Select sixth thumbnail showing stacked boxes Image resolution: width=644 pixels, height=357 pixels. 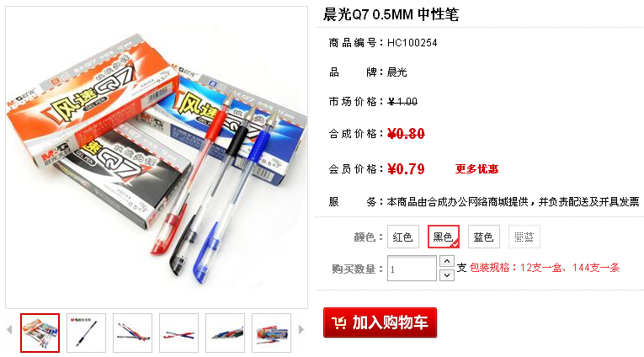[271, 333]
